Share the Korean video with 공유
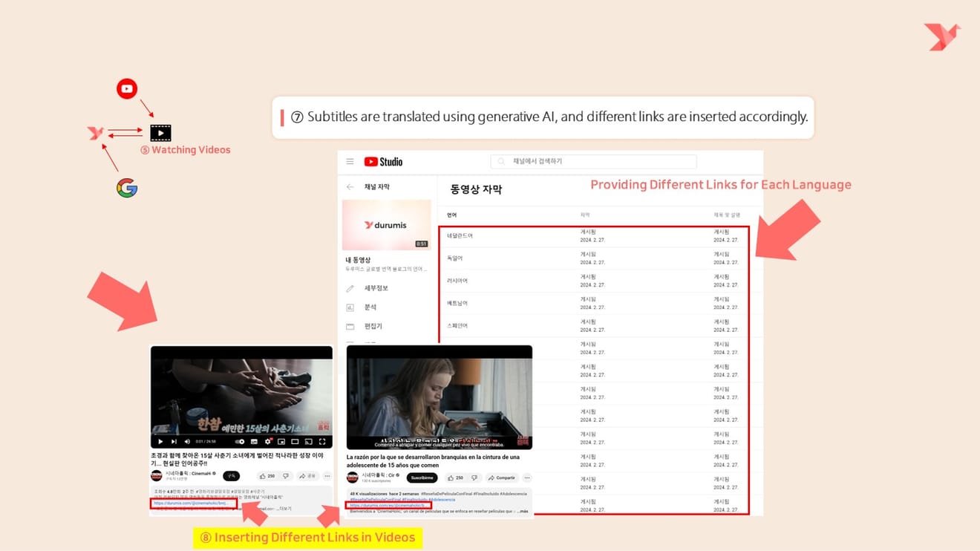 307,476
